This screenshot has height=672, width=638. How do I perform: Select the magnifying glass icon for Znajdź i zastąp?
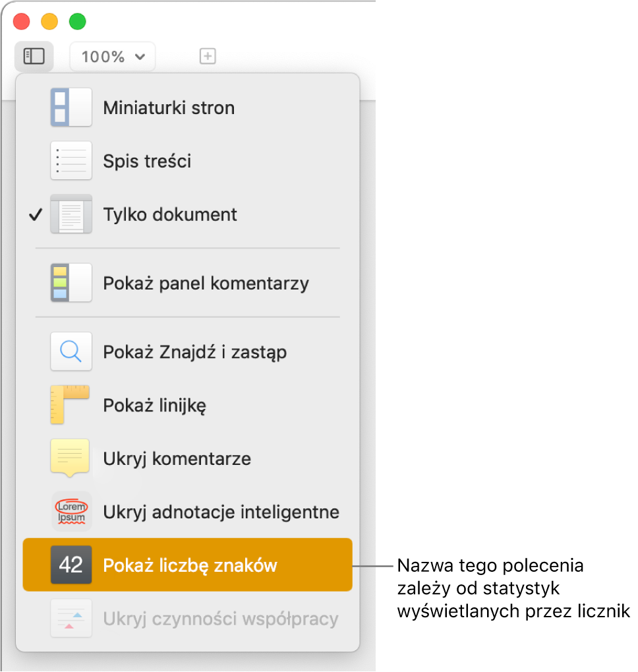tap(71, 351)
